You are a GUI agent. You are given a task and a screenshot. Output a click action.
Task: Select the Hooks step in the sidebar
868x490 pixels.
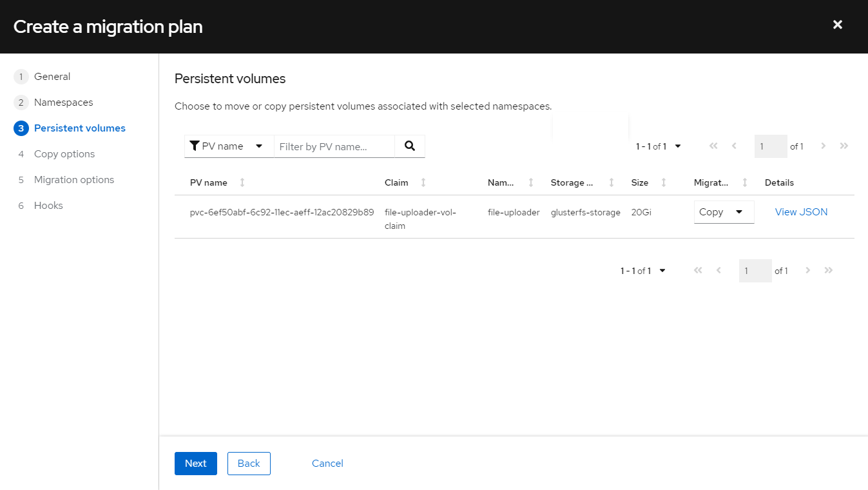coord(48,205)
